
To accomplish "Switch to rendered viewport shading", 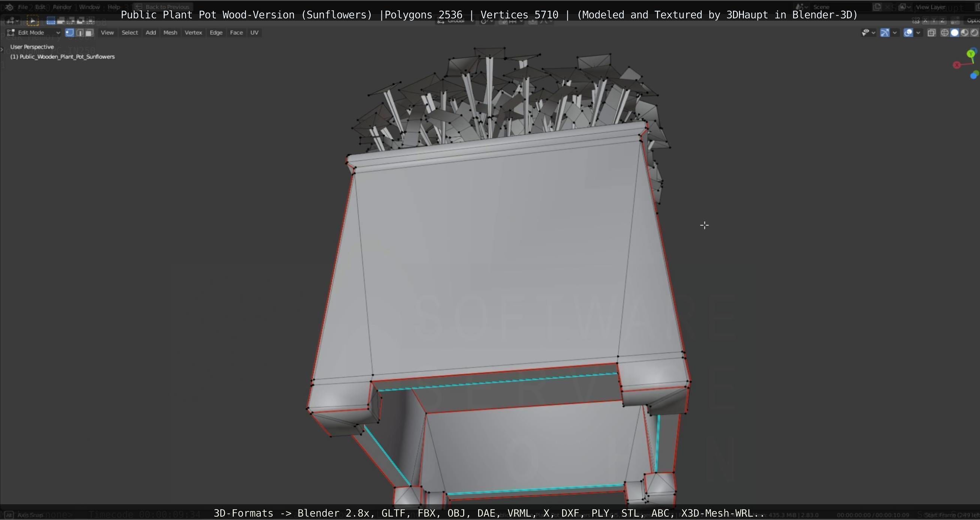I will tap(974, 33).
